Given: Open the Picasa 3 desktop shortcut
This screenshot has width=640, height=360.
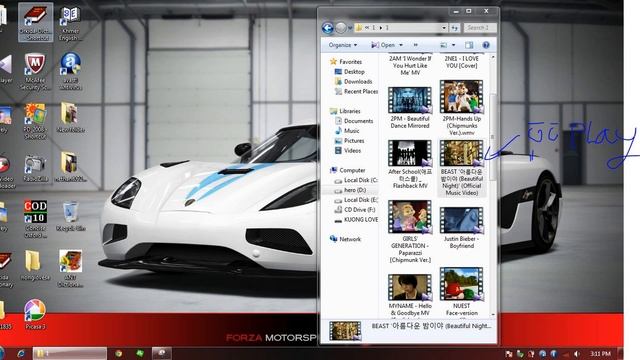Looking at the screenshot, I should point(35,313).
